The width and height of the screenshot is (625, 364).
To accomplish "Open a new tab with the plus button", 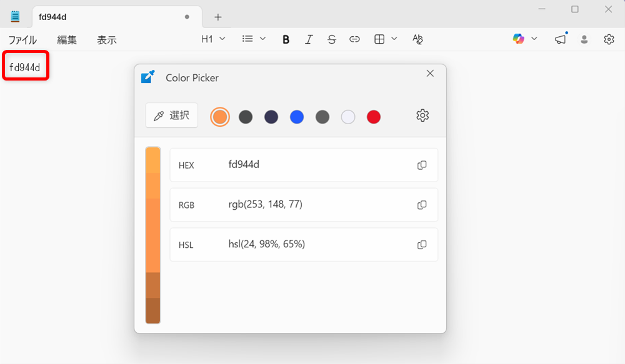I will (x=217, y=17).
